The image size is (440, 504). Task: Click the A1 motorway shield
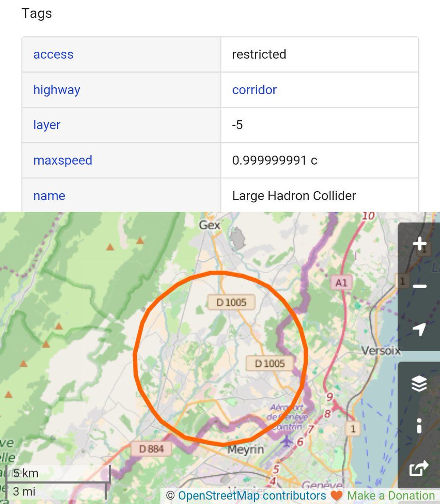[341, 283]
